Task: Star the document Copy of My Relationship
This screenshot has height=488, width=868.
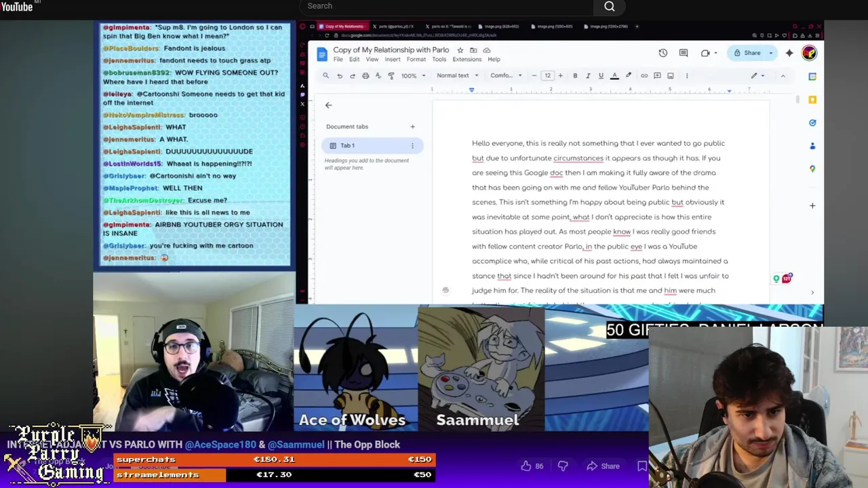Action: pos(460,50)
